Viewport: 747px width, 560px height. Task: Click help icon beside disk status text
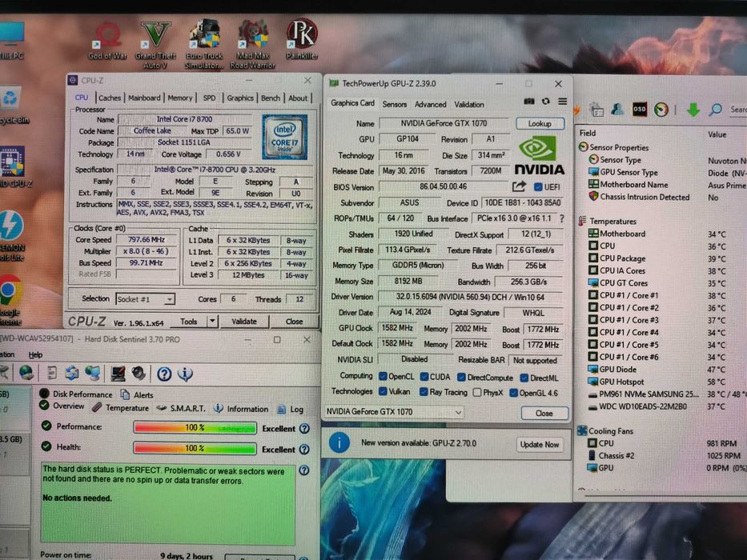pyautogui.click(x=304, y=470)
